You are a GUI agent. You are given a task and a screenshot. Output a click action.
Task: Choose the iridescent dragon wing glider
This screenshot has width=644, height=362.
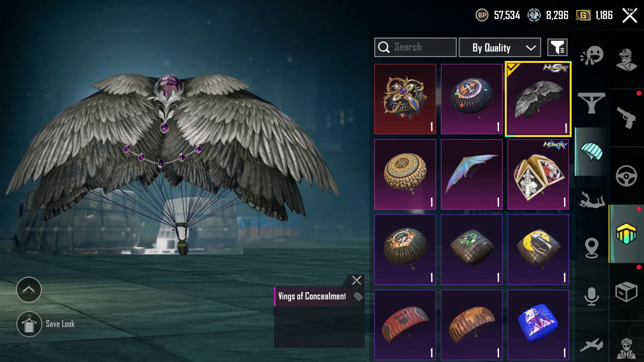tap(471, 174)
